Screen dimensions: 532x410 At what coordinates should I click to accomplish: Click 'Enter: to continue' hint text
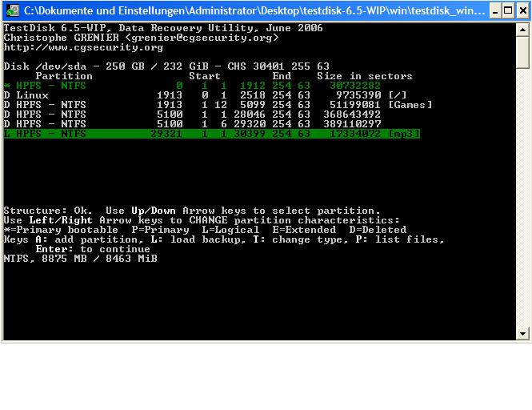[x=93, y=249]
